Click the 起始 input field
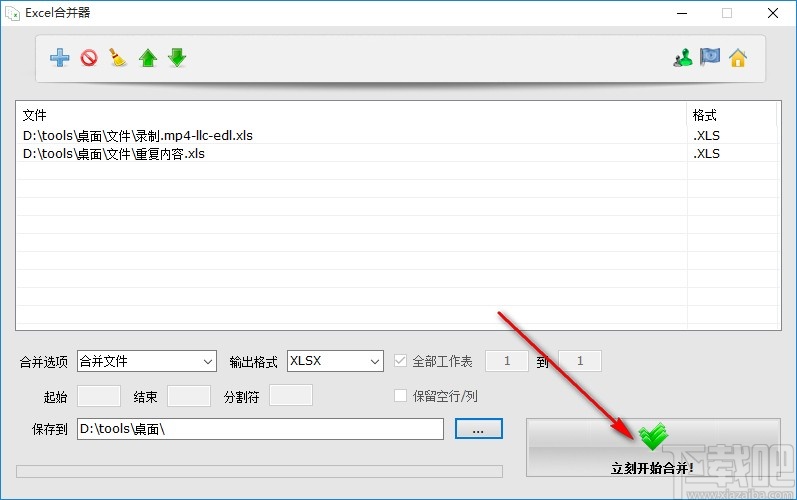The width and height of the screenshot is (797, 500). click(99, 396)
